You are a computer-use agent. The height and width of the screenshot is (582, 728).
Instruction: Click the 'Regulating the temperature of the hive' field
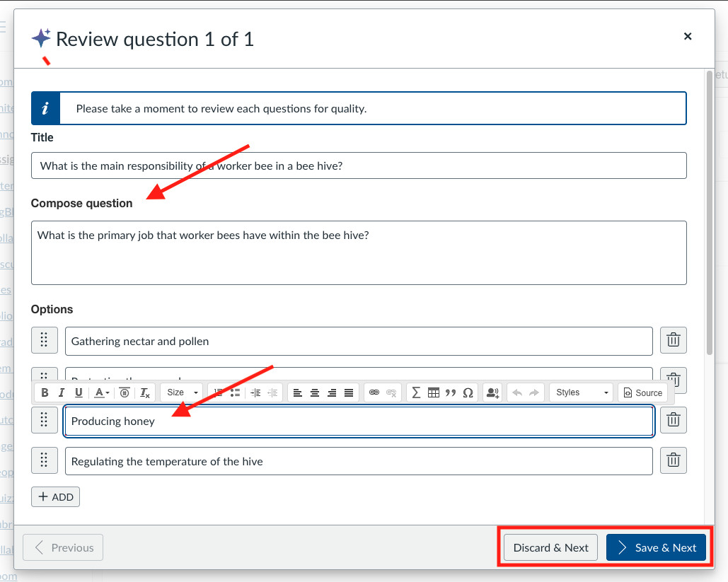[359, 461]
